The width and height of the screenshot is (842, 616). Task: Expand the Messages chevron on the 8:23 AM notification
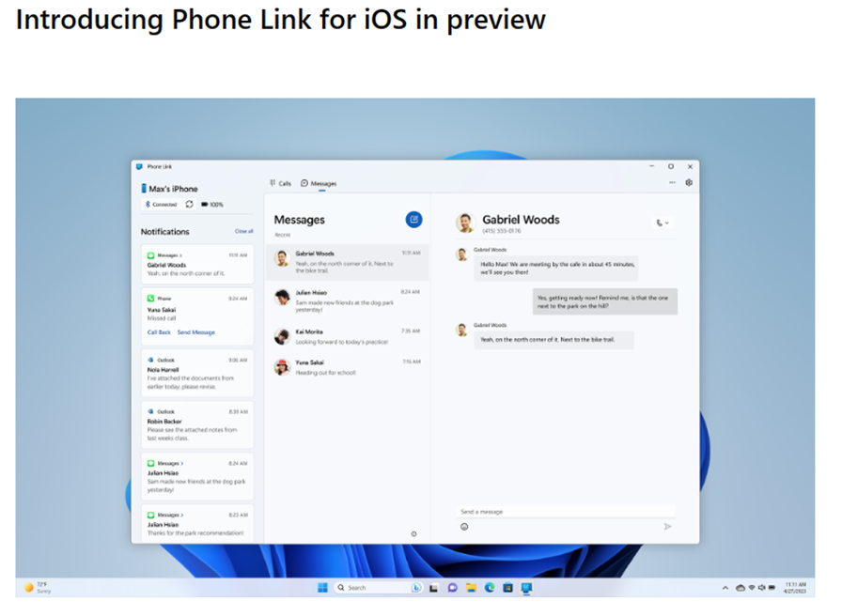click(x=182, y=515)
